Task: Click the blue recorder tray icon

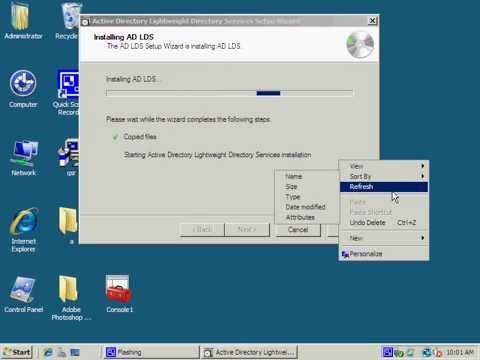Action: 388,352
